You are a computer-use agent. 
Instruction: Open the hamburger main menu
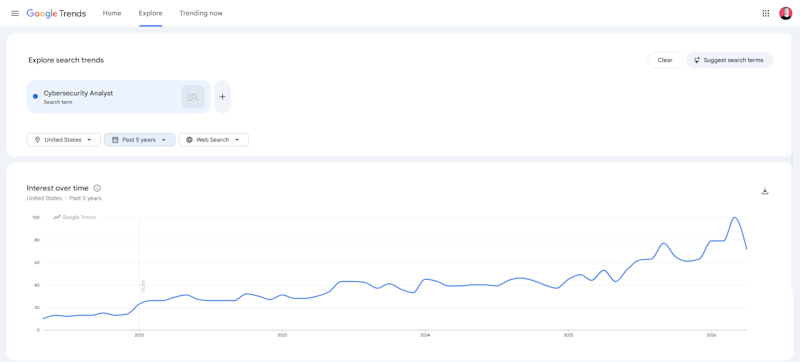click(15, 13)
